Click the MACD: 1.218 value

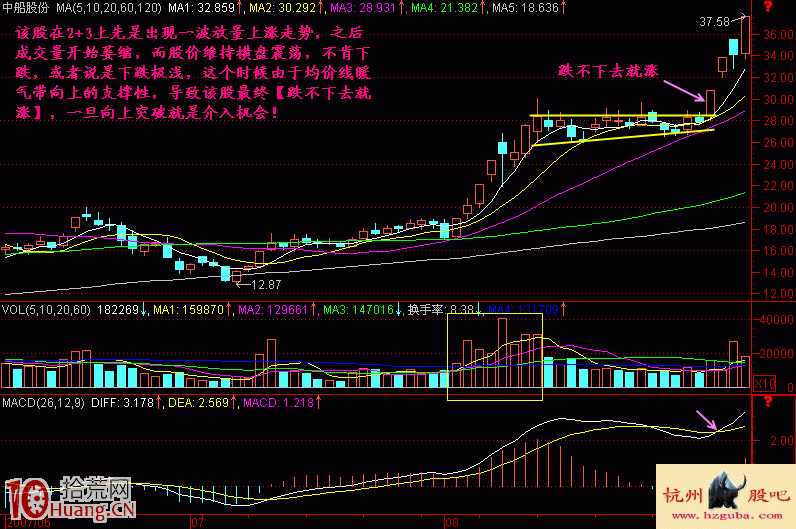(278, 403)
